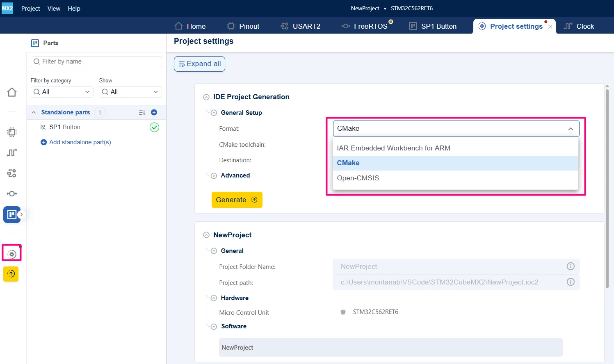Collapse the NewProject section
The height and width of the screenshot is (364, 614).
coord(206,235)
